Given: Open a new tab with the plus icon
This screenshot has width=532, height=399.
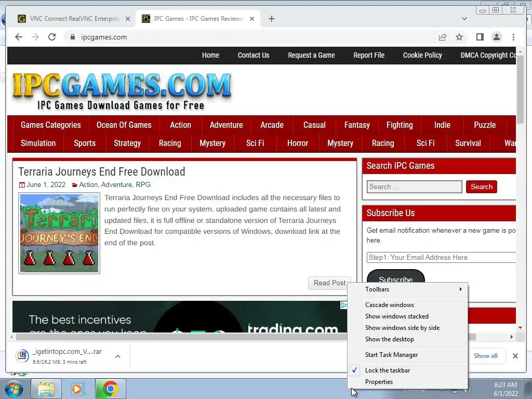Looking at the screenshot, I should [x=271, y=19].
